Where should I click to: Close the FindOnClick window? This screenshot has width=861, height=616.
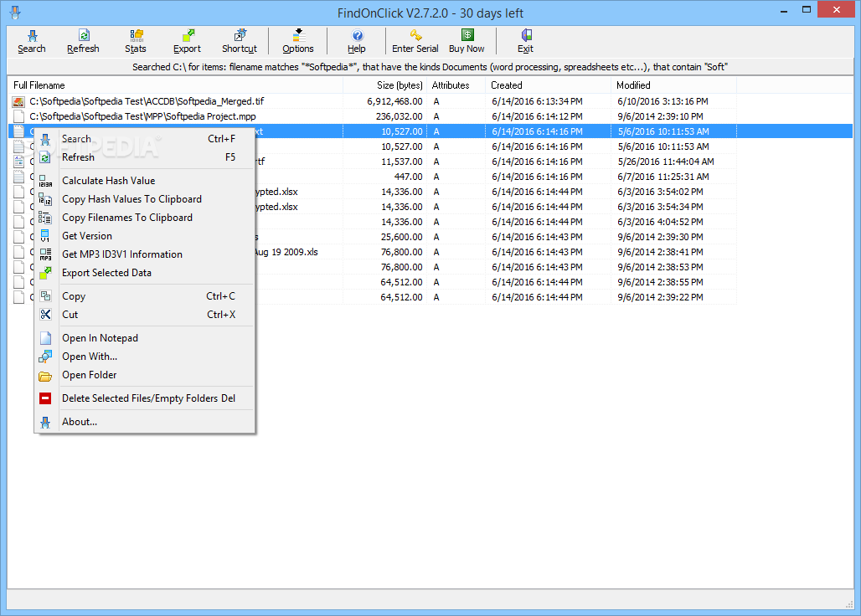[x=837, y=10]
